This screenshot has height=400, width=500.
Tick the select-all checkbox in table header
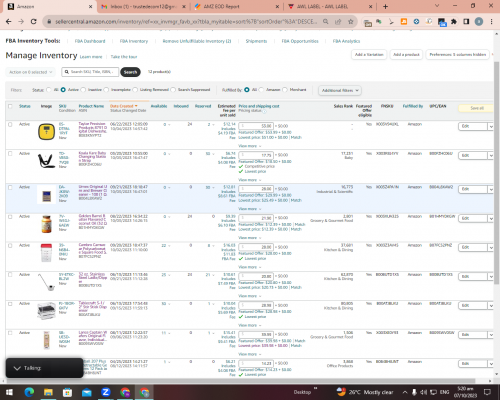click(10, 106)
